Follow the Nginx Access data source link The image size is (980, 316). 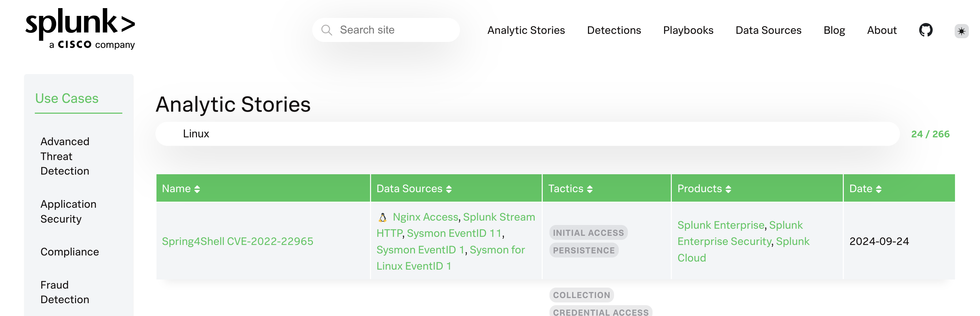425,217
